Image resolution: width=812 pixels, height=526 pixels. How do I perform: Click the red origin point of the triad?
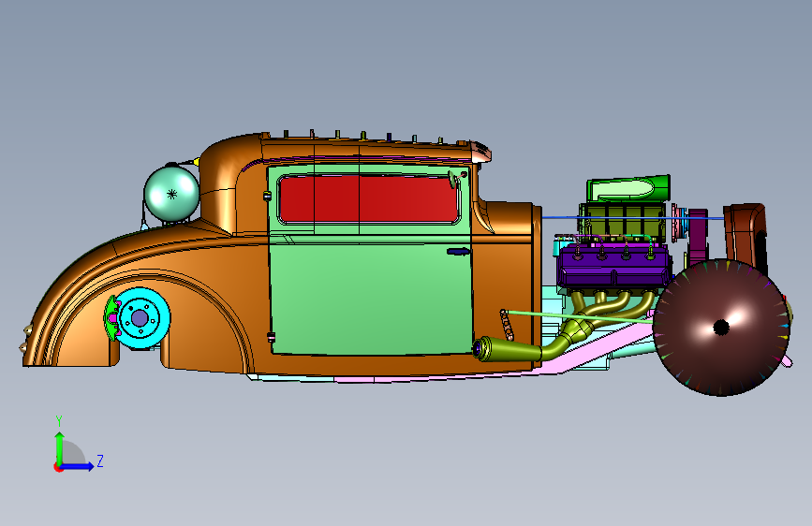[57, 467]
